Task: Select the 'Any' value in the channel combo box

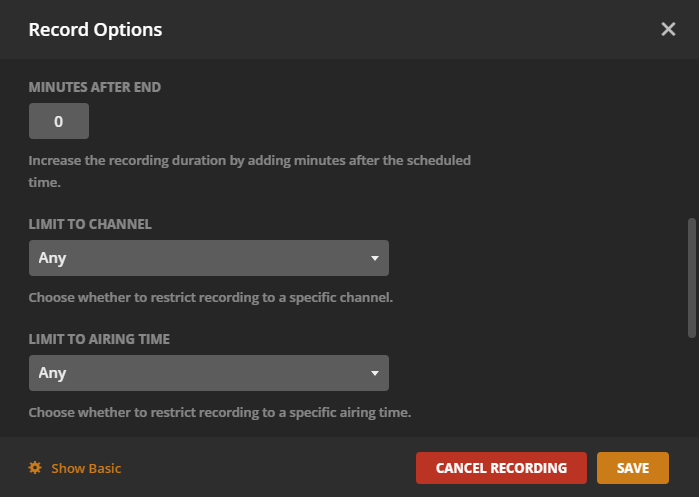Action: (53, 258)
